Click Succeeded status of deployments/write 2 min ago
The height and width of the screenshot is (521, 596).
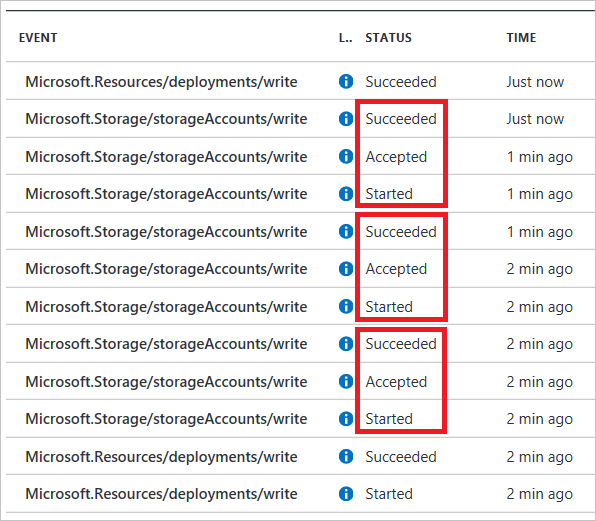(401, 457)
